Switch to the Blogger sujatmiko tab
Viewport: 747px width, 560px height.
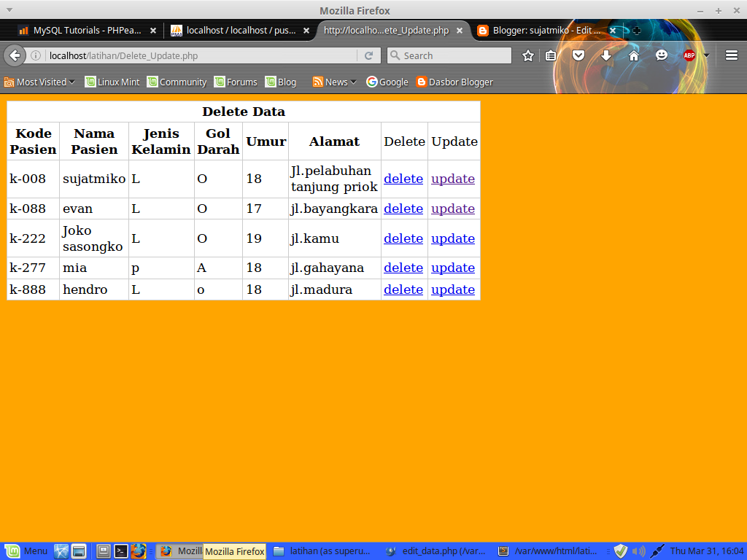(546, 31)
